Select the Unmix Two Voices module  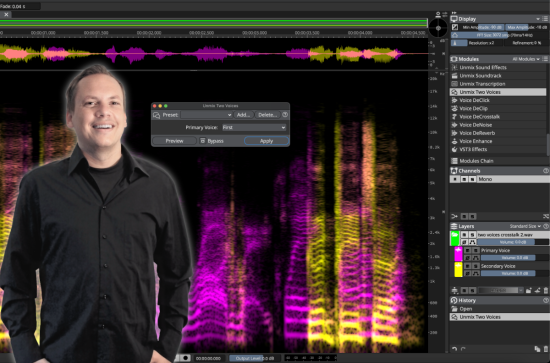click(498, 92)
